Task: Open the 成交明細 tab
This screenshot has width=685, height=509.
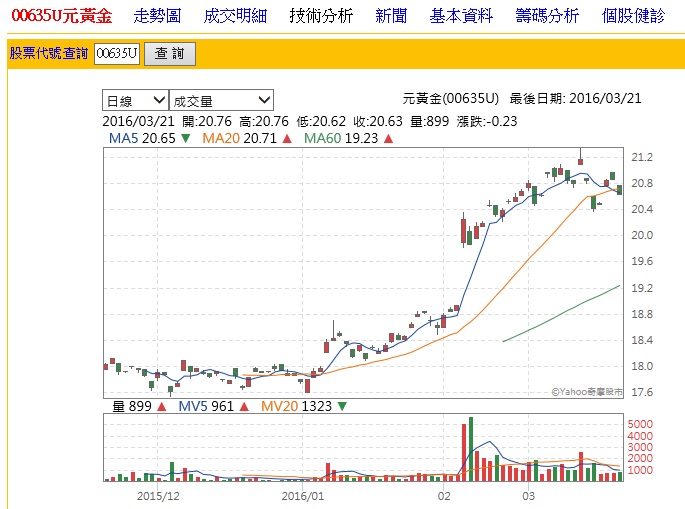Action: (x=235, y=16)
